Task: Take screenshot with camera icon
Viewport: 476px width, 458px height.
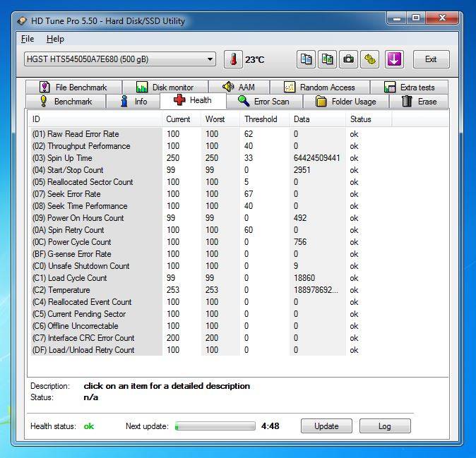Action: pyautogui.click(x=348, y=59)
